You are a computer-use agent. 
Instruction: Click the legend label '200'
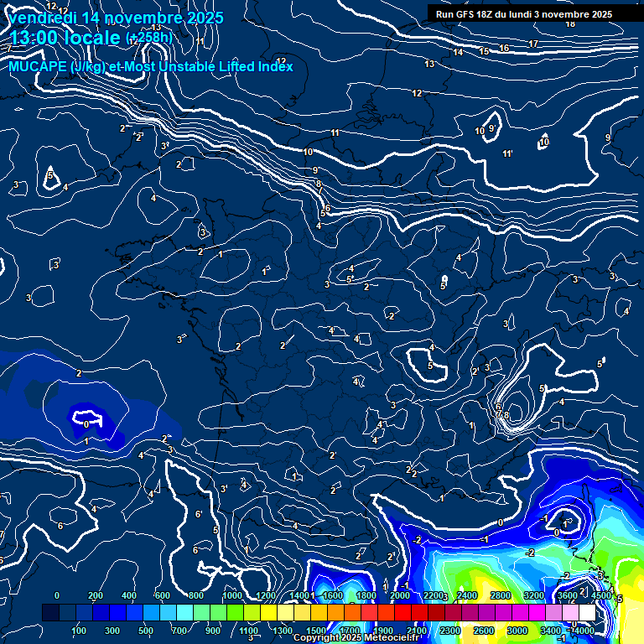pos(96,595)
